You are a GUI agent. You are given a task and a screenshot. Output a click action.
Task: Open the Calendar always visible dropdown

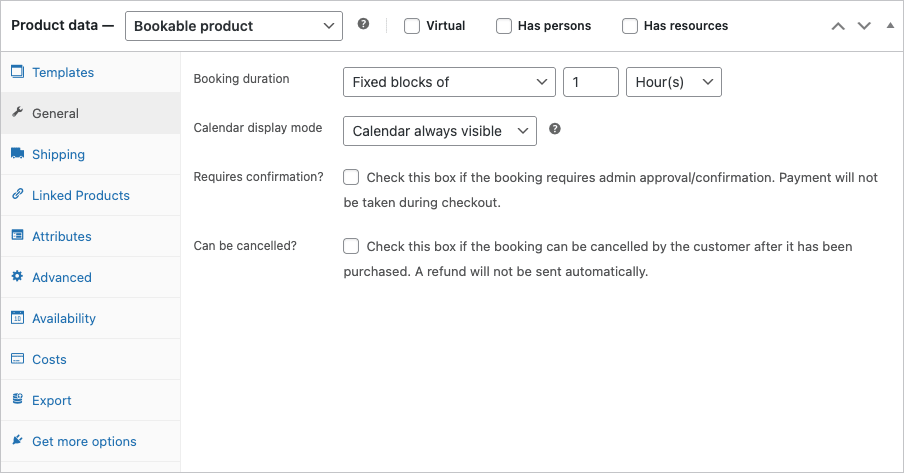[x=440, y=131]
